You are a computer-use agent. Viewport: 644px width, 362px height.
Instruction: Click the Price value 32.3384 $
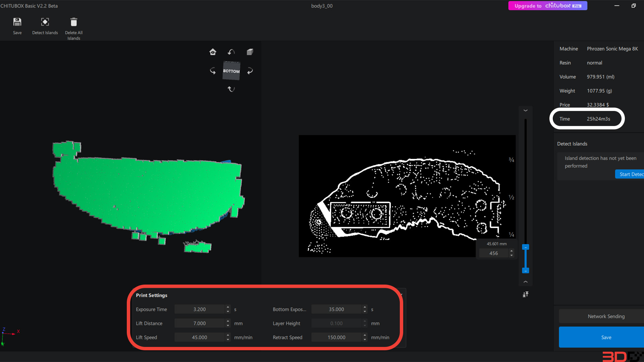tap(598, 105)
